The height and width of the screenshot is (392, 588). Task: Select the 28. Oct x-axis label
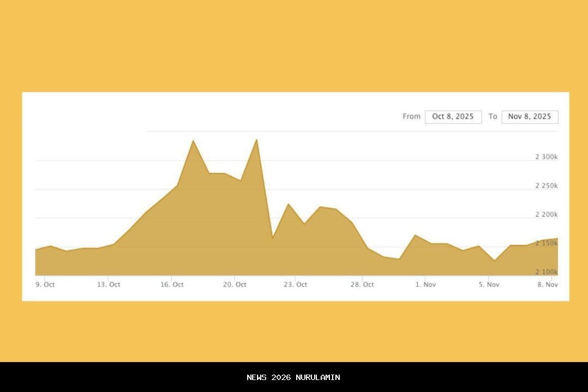click(362, 285)
